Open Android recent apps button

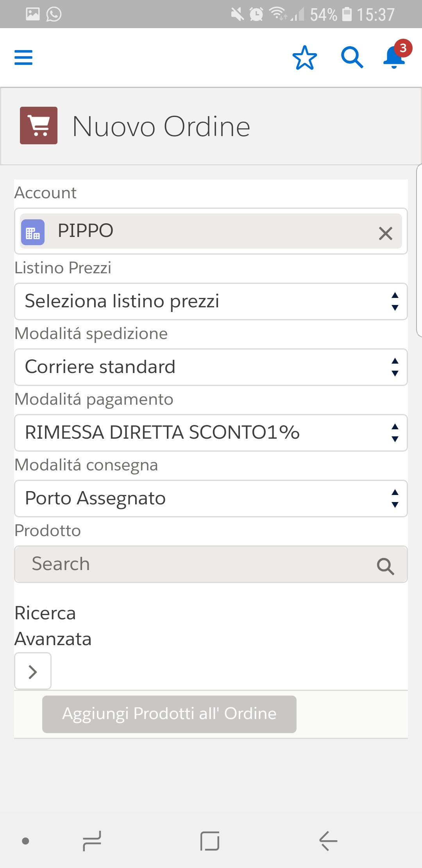click(92, 841)
